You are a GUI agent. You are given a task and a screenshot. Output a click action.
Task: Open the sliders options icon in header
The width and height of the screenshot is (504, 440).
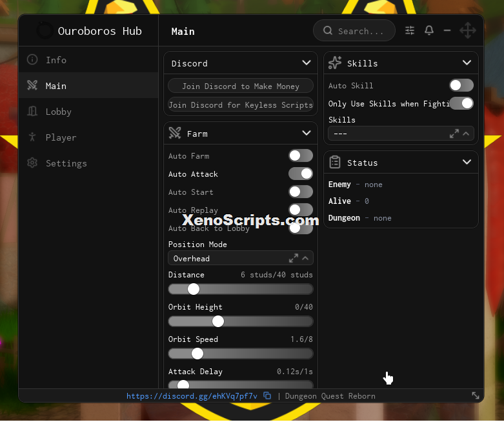tap(410, 30)
